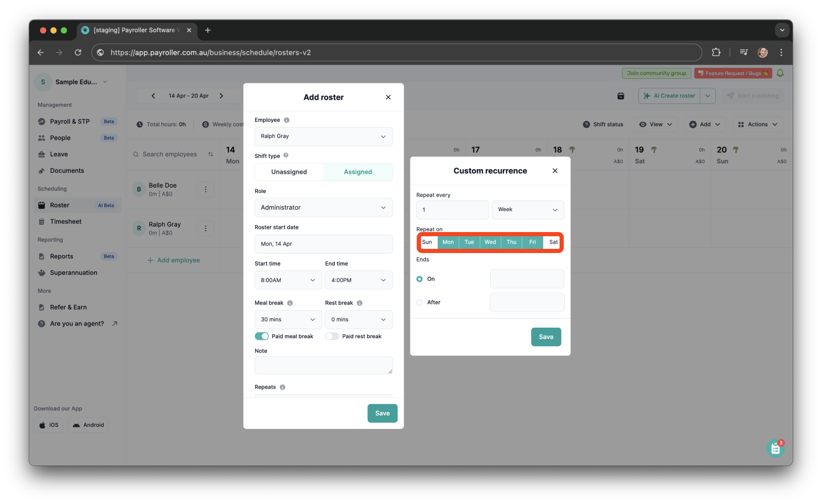Open the calendar icon beside AI Create roster
Viewport: 822px width, 504px height.
coord(621,96)
